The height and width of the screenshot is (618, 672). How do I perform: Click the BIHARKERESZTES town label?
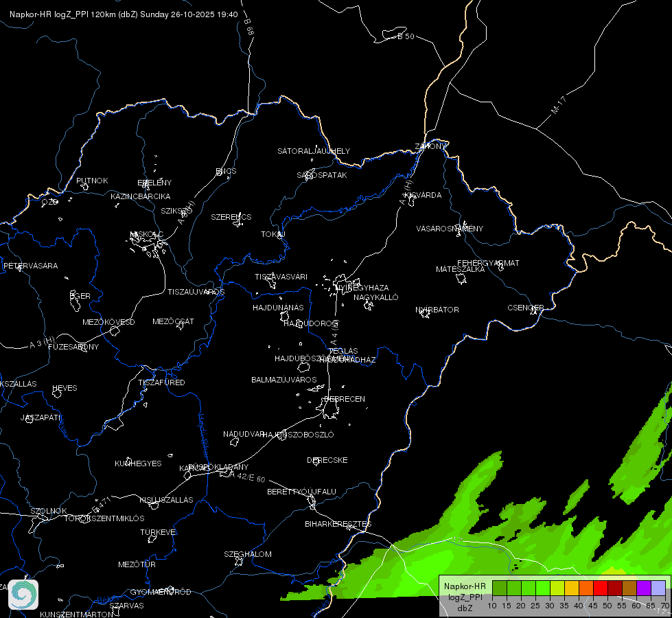(x=338, y=524)
